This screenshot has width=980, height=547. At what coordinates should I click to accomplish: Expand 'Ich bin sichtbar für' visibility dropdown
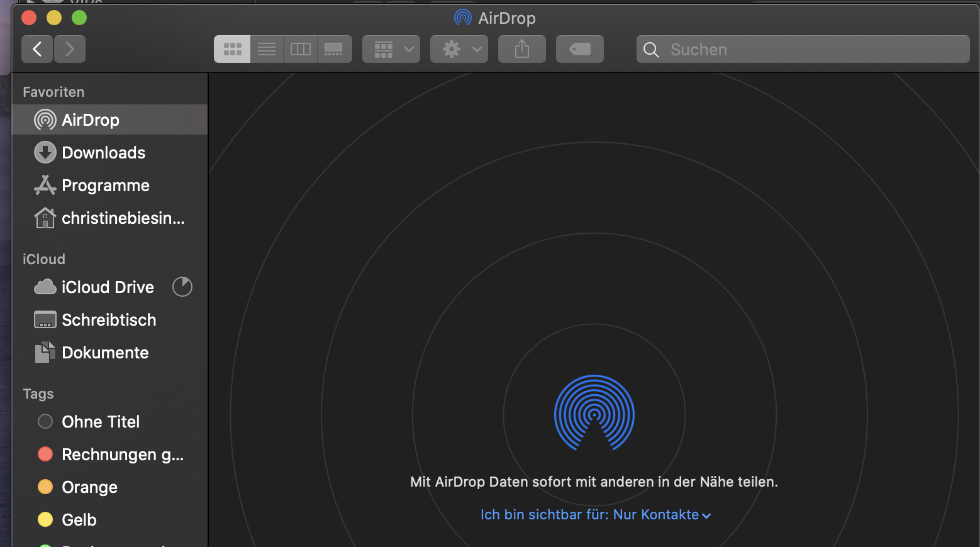pyautogui.click(x=595, y=515)
